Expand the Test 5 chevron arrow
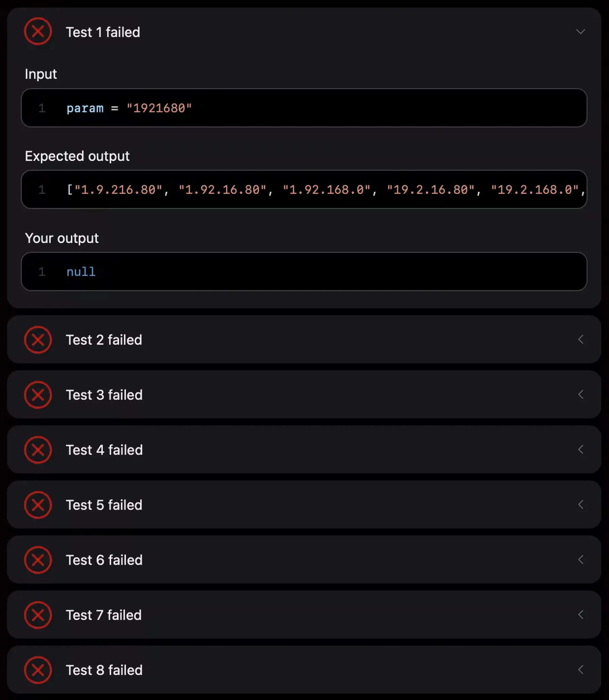Image resolution: width=609 pixels, height=700 pixels. point(580,505)
